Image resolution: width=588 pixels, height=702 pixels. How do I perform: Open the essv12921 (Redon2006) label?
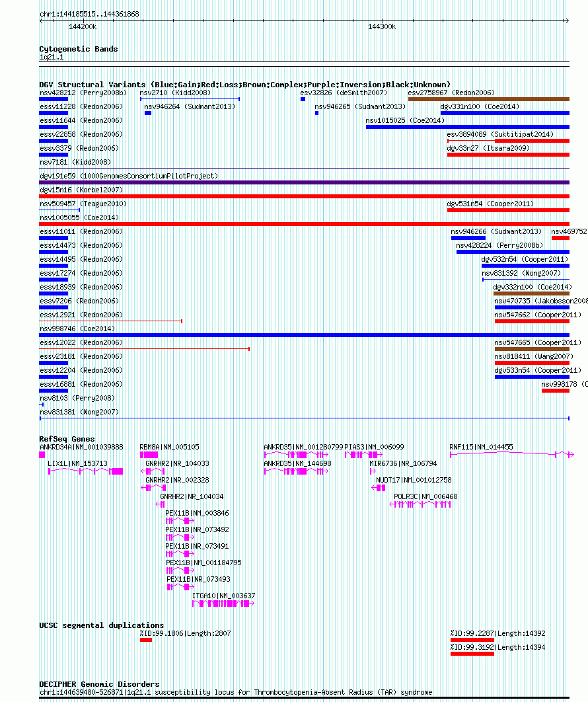pyautogui.click(x=81, y=315)
